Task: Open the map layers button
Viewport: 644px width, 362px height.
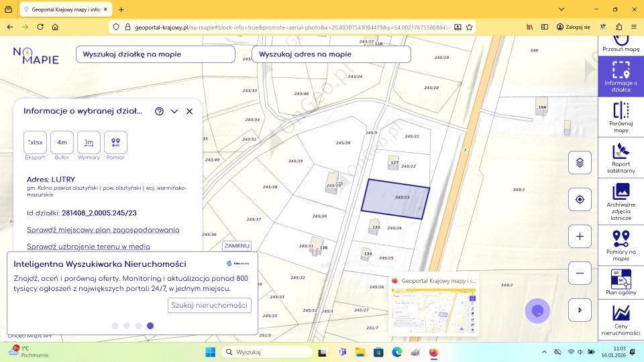Action: point(580,162)
